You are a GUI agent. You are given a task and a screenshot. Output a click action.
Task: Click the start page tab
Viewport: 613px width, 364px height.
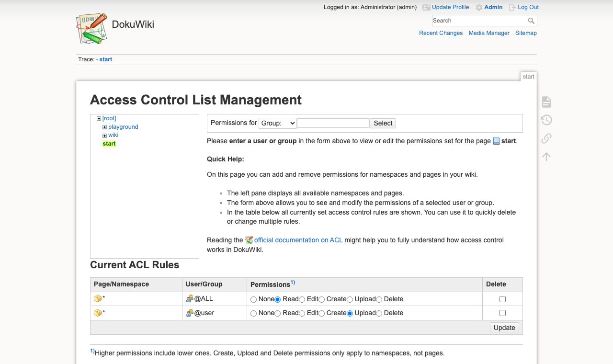[529, 77]
